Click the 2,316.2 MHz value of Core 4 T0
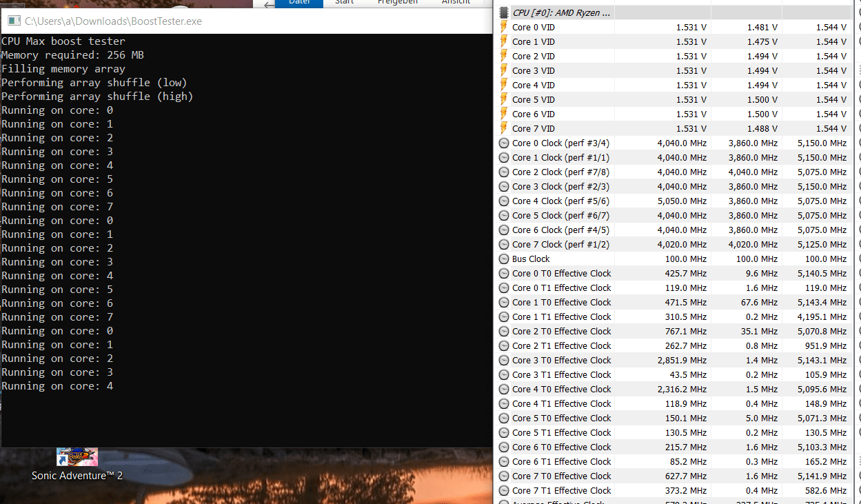861x504 pixels. [x=682, y=389]
